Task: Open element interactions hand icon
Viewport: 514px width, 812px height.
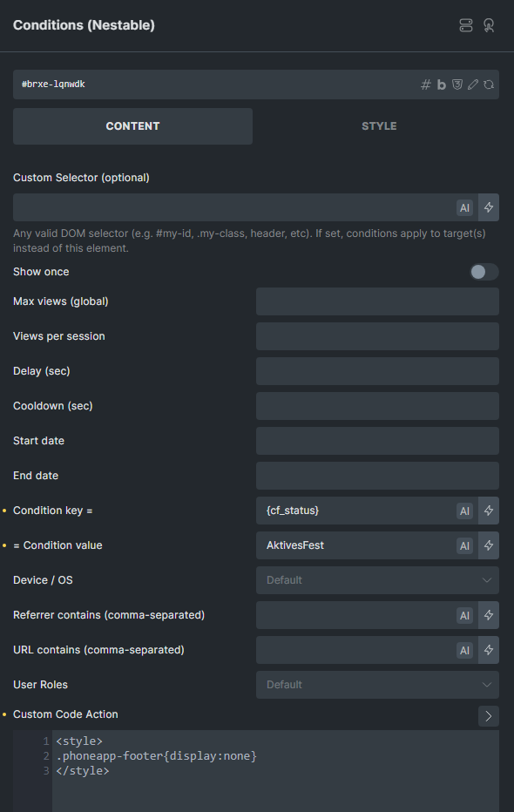Action: (489, 25)
